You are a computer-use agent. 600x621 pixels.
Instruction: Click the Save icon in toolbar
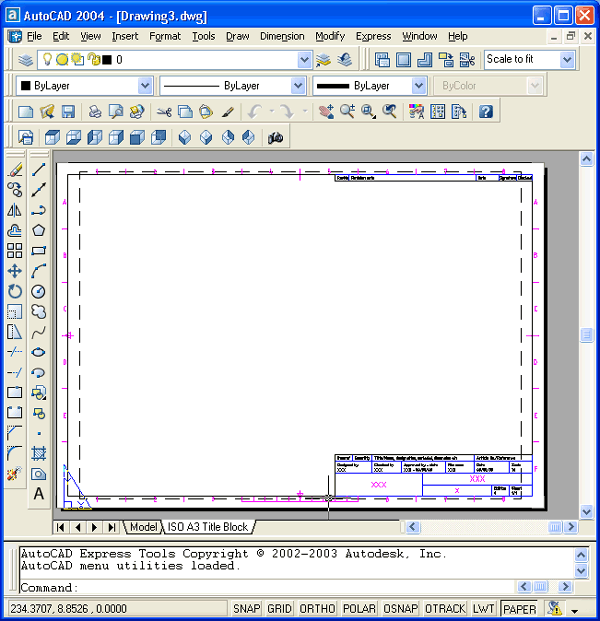coord(68,111)
